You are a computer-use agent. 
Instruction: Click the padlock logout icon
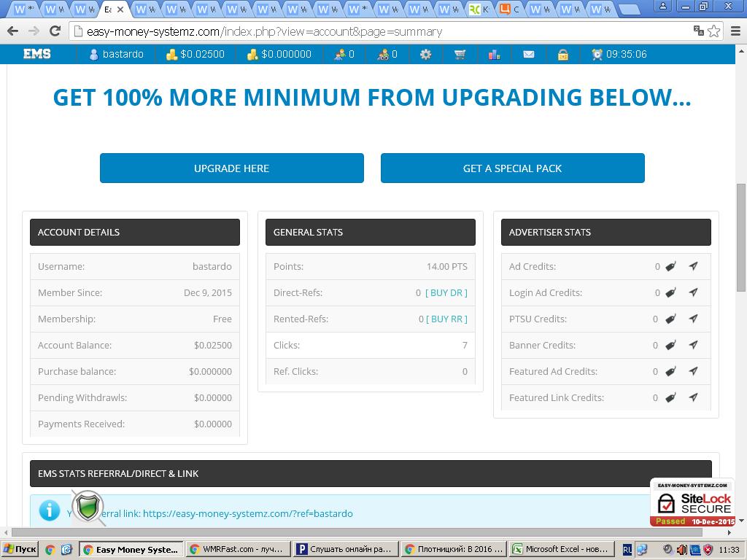click(x=563, y=54)
